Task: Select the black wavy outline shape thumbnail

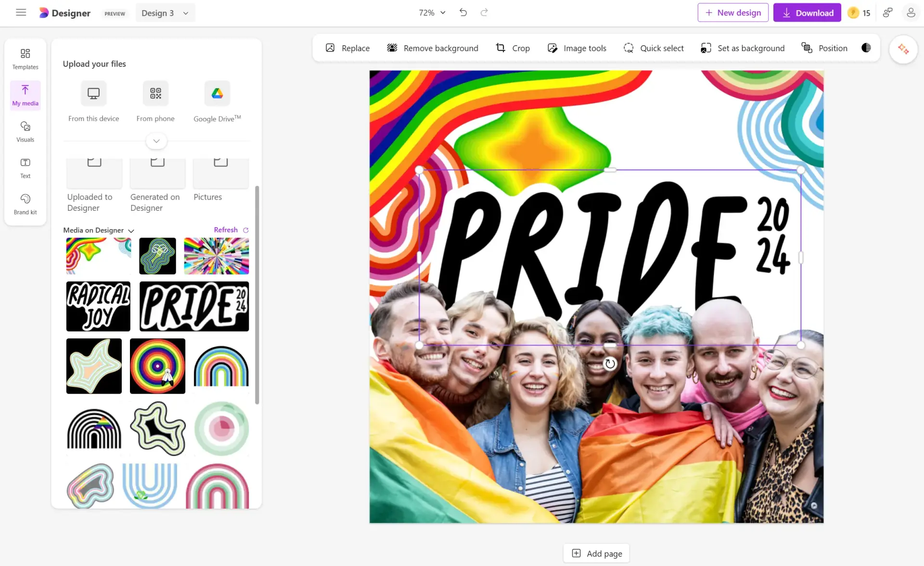Action: click(x=157, y=428)
